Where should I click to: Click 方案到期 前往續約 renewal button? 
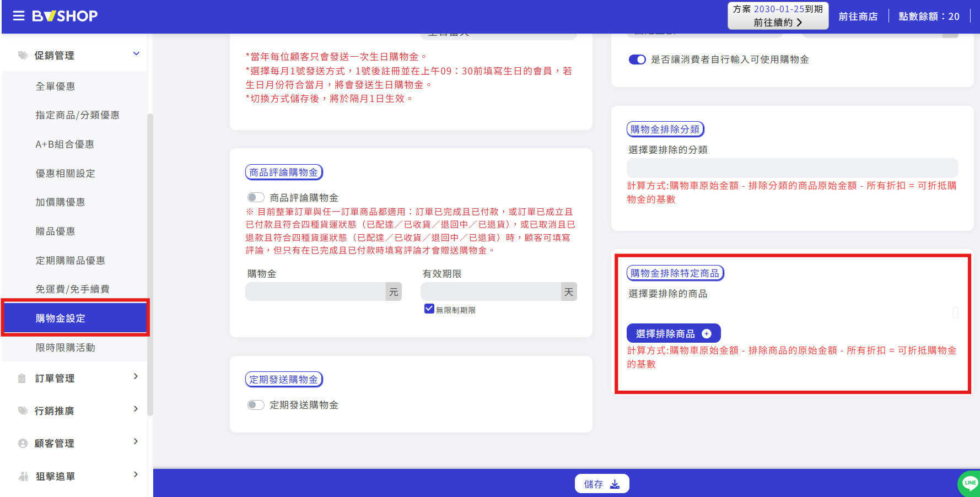click(778, 16)
